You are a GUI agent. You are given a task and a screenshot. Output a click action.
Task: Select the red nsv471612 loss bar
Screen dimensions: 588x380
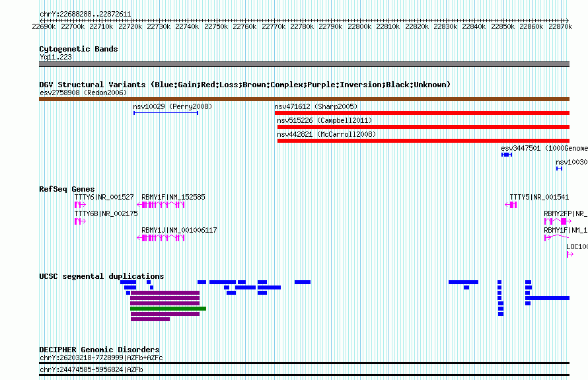click(x=422, y=113)
